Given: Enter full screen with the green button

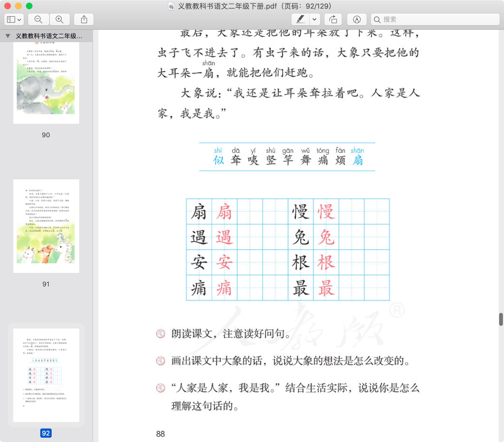Looking at the screenshot, I should coord(29,6).
